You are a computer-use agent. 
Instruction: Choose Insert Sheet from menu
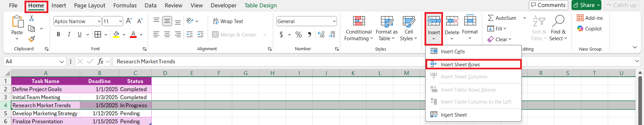pyautogui.click(x=473, y=115)
